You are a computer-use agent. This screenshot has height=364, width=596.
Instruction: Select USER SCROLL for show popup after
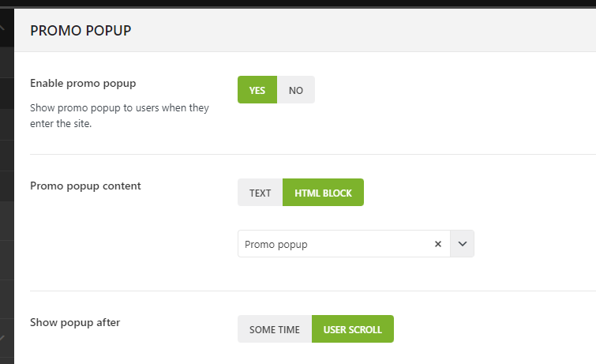(353, 329)
